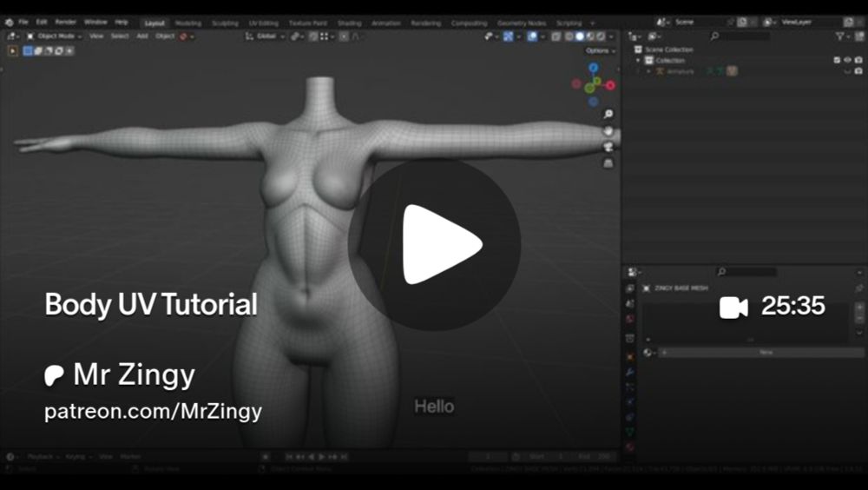The width and height of the screenshot is (868, 490).
Task: Toggle Armature render camera icon
Action: 858,71
